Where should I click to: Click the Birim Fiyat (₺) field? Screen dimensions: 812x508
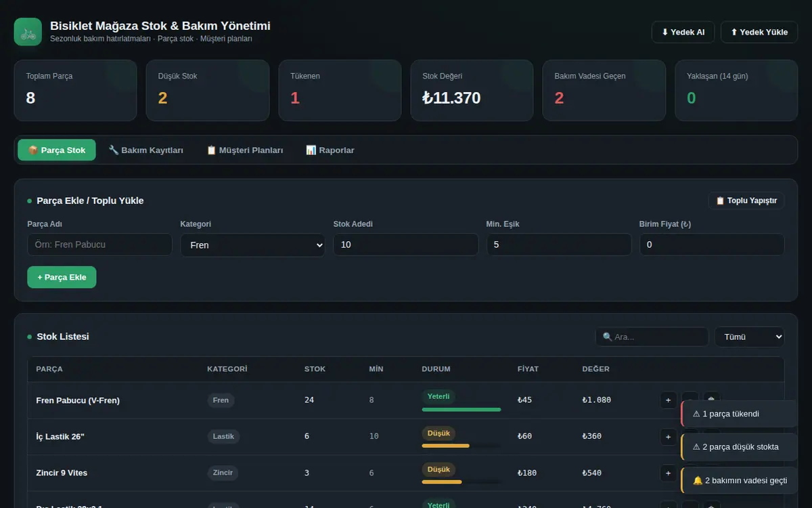click(x=712, y=245)
